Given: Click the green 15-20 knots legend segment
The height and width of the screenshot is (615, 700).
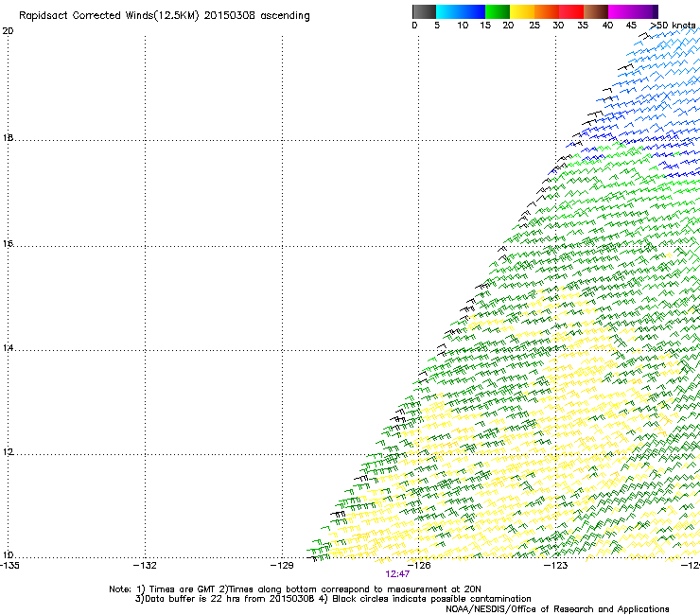Looking at the screenshot, I should click(498, 11).
